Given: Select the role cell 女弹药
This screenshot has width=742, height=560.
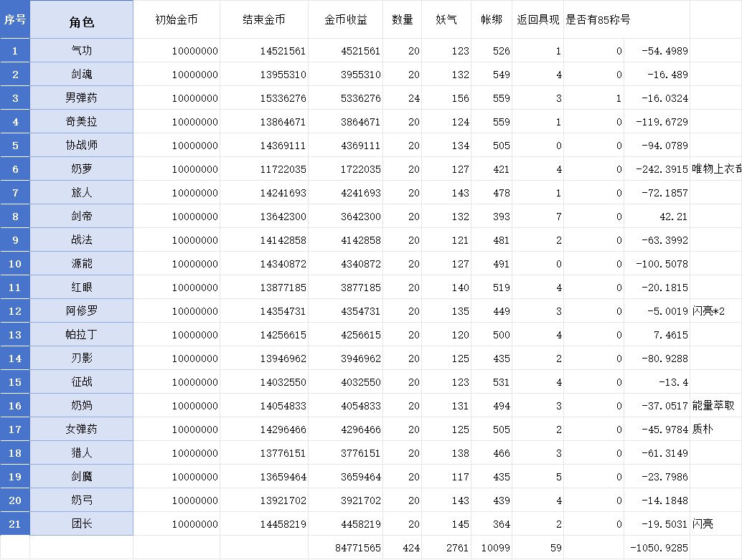Looking at the screenshot, I should (81, 429).
